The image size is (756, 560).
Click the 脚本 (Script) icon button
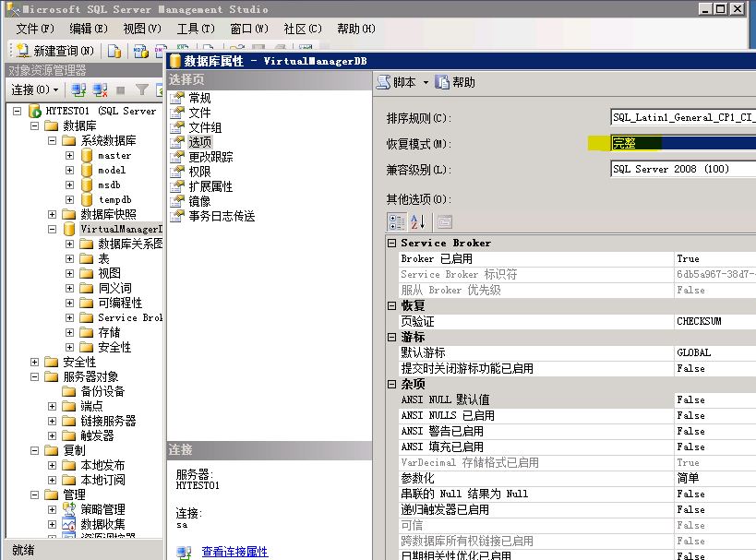(x=384, y=82)
